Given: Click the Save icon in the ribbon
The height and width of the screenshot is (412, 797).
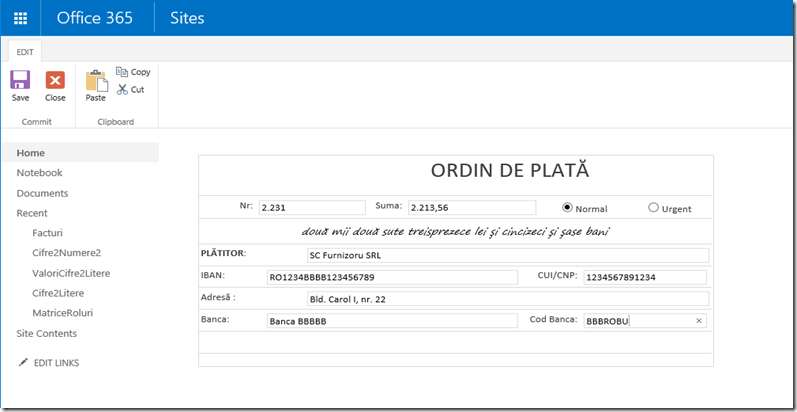Looking at the screenshot, I should [x=20, y=81].
